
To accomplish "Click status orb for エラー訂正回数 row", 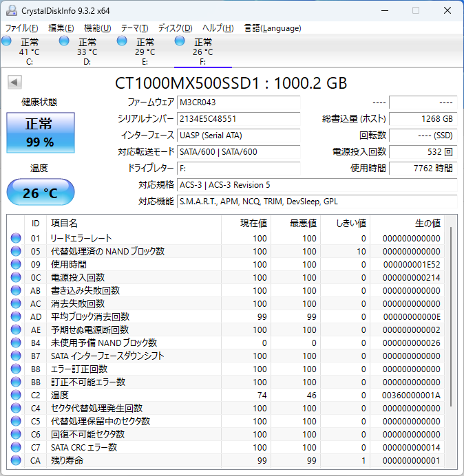I will pos(16,369).
